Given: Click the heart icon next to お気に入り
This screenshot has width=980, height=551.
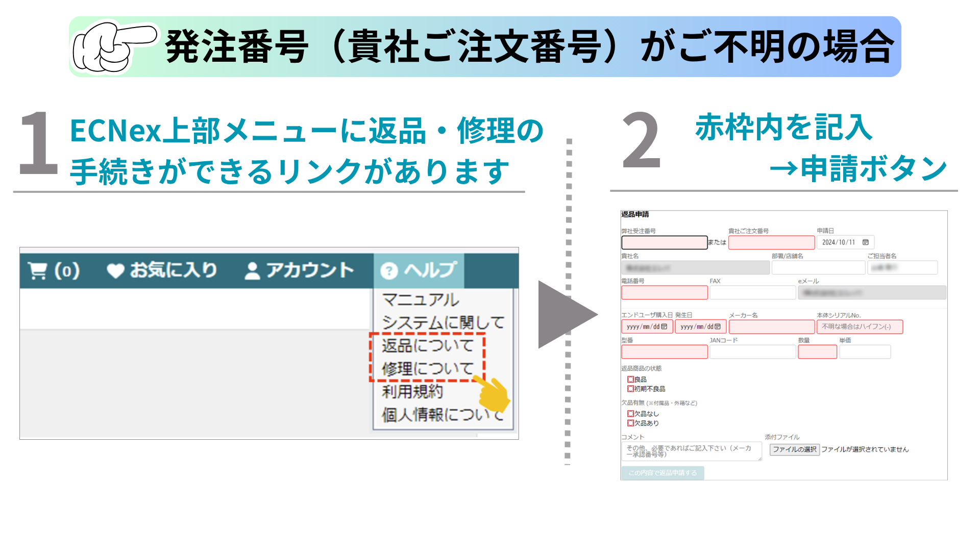Looking at the screenshot, I should pos(116,269).
